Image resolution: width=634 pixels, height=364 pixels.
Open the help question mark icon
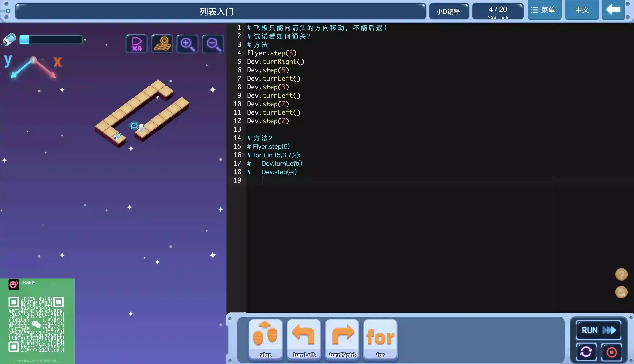tap(621, 274)
